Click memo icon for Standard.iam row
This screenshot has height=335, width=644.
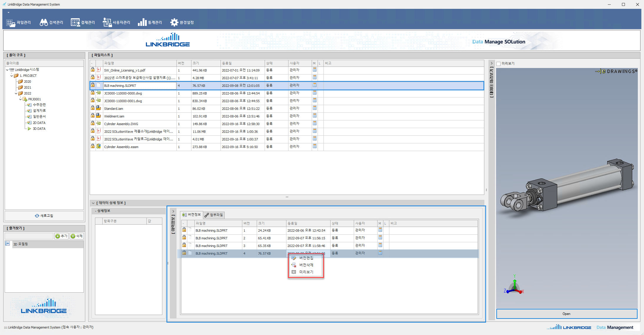(315, 108)
